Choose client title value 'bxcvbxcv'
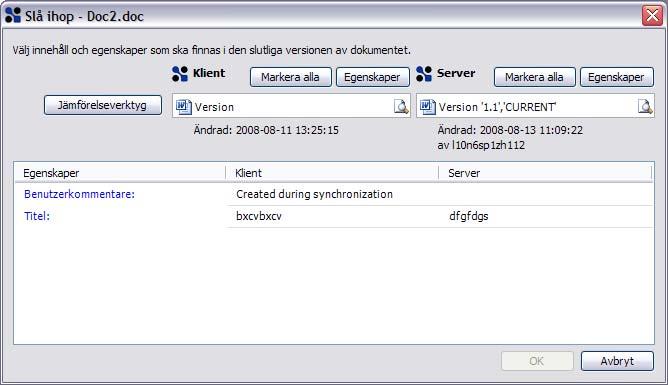 (259, 216)
